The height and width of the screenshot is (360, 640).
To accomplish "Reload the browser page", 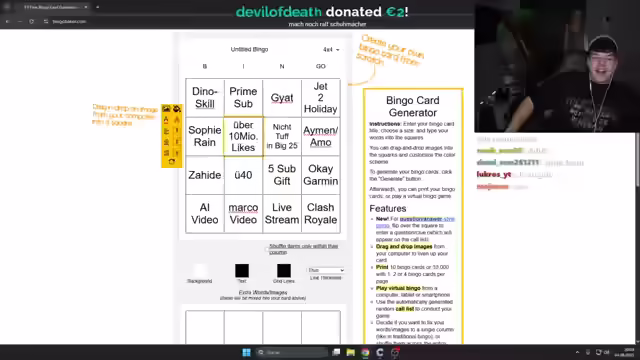I will [x=31, y=21].
